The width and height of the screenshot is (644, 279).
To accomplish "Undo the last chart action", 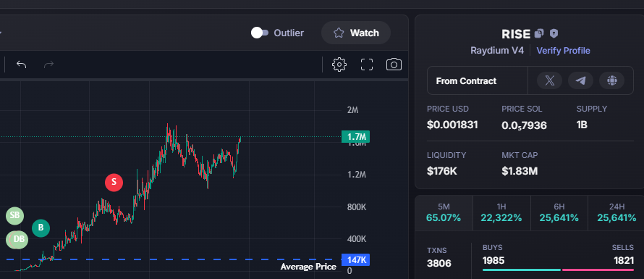I will tap(22, 64).
